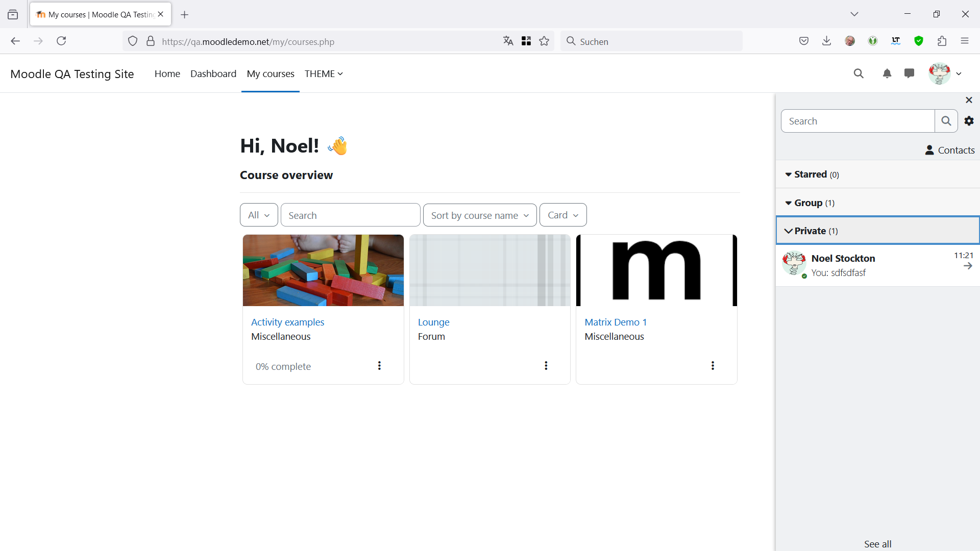Collapse the Group conversations section

pos(877,203)
